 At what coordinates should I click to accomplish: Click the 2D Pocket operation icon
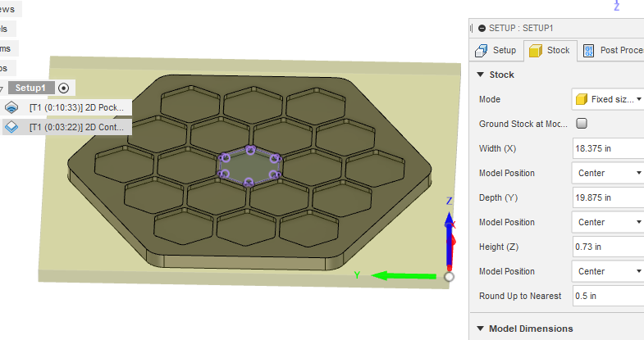(11, 107)
